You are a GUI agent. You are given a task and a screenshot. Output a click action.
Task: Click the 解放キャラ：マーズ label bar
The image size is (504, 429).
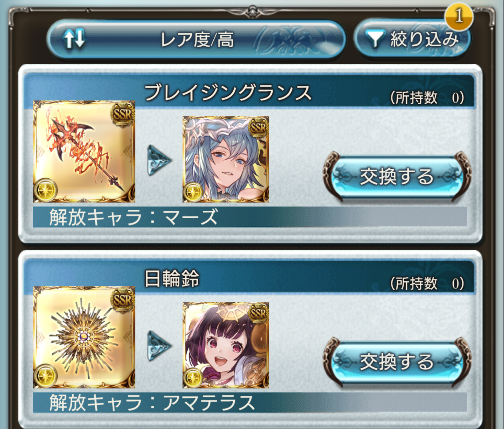coord(250,217)
